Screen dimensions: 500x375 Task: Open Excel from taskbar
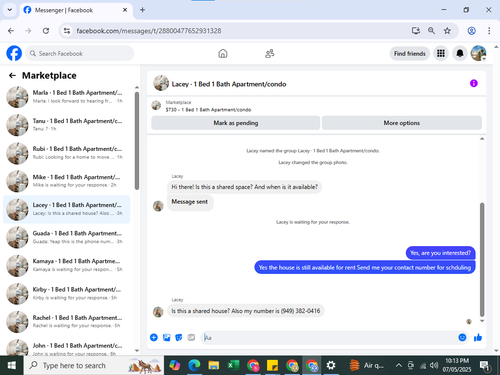click(x=233, y=365)
